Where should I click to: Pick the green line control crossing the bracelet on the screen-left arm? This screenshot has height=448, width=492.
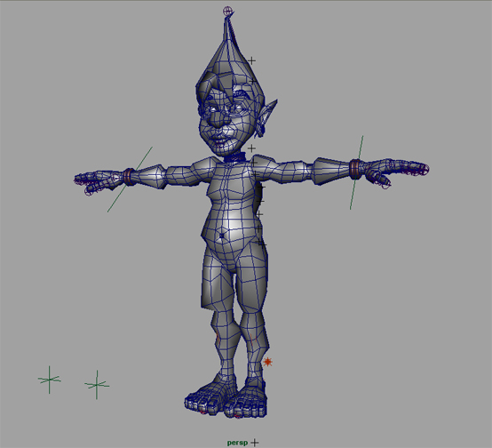pos(130,179)
